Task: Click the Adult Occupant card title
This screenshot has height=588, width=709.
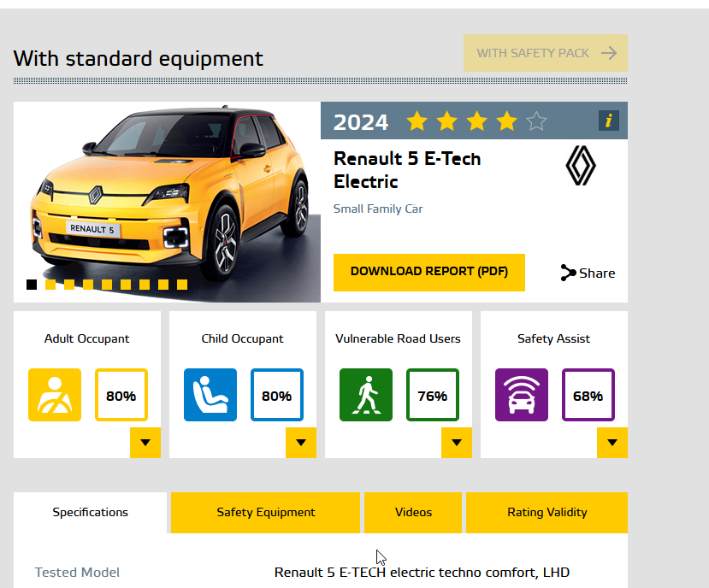Action: coord(87,339)
